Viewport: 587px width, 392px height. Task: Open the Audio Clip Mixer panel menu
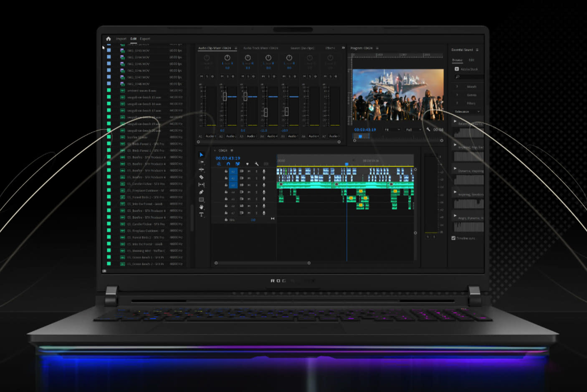(x=236, y=48)
